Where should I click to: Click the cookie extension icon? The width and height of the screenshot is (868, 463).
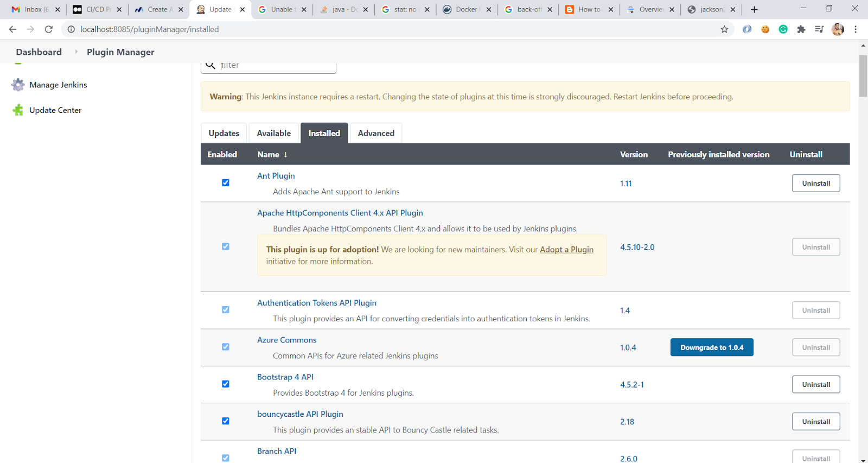tap(765, 29)
